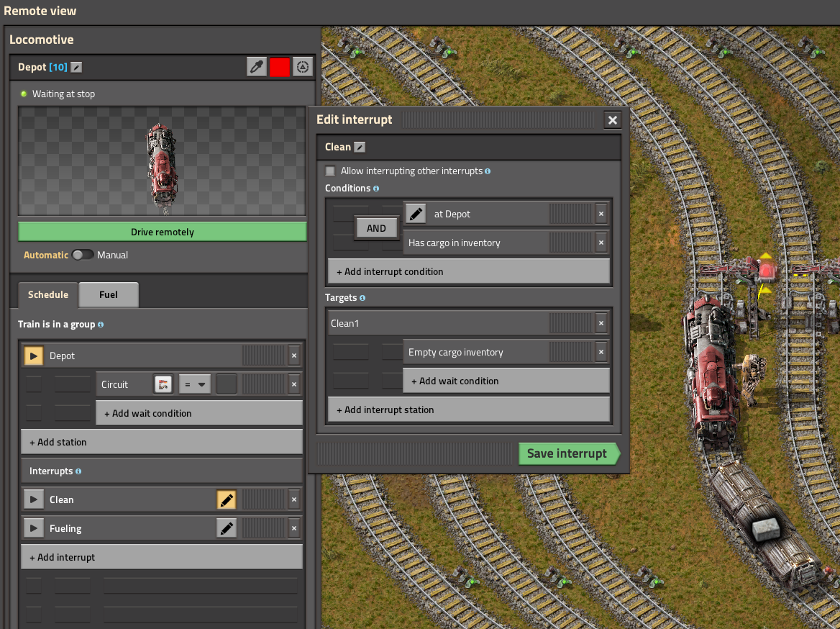Viewport: 840px width, 629px height.
Task: Open the Fuel tab
Action: pos(108,294)
